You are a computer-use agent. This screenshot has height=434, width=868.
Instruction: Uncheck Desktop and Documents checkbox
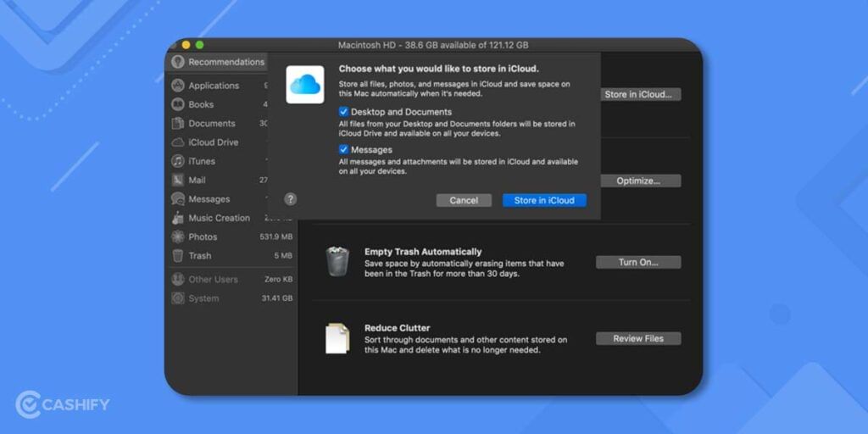(344, 112)
